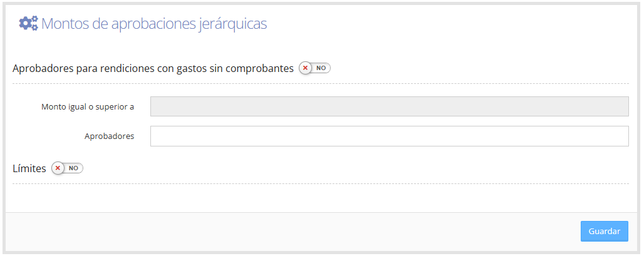The width and height of the screenshot is (644, 256).
Task: Click the Aprobadores para rendiciones section heading
Action: click(153, 68)
